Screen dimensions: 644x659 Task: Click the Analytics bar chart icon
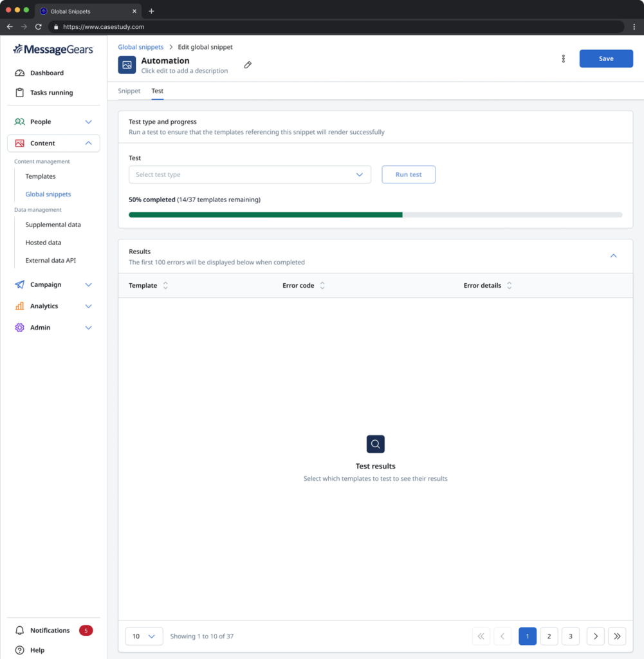19,306
